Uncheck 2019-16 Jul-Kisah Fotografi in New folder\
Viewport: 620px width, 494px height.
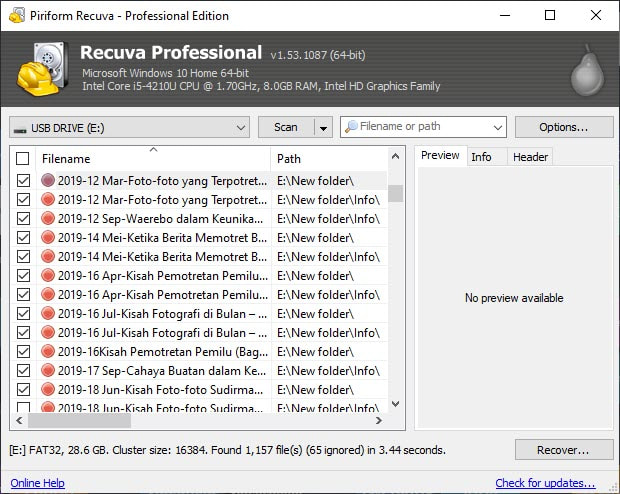pos(23,313)
